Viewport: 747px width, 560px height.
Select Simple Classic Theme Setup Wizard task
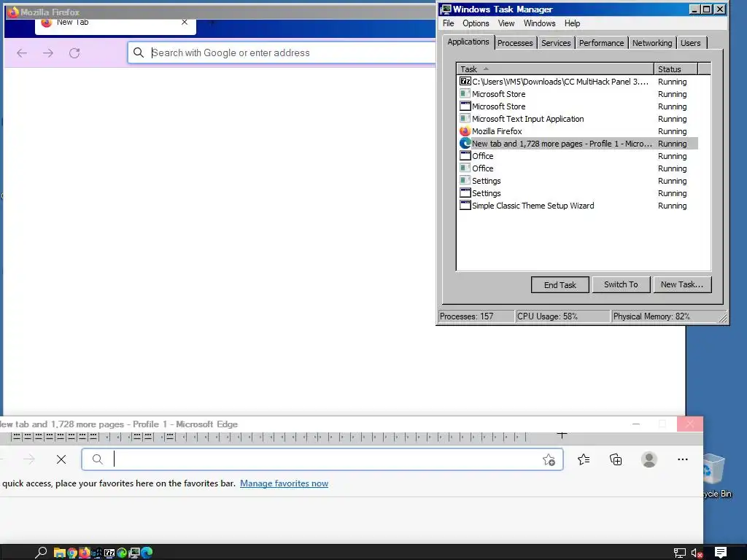(578, 206)
